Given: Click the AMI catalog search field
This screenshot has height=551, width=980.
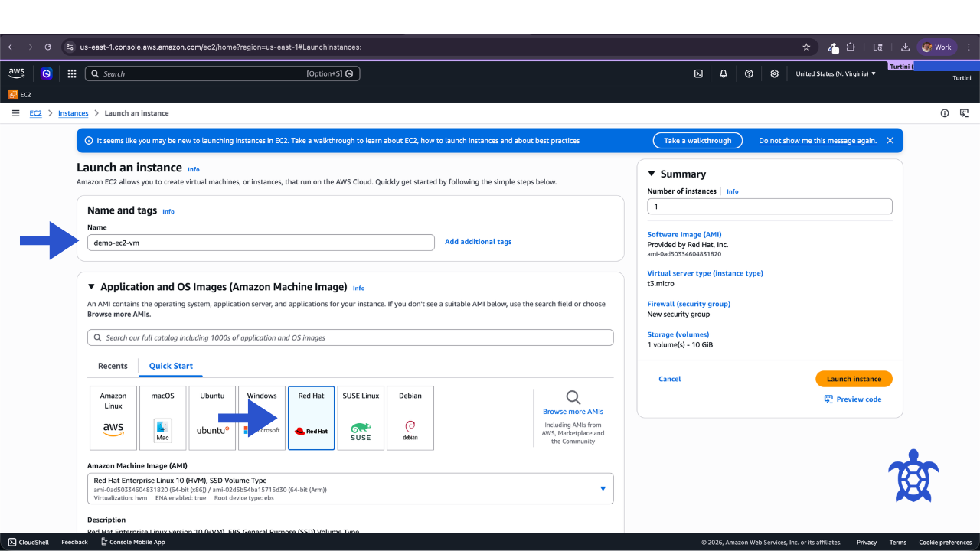Looking at the screenshot, I should click(351, 337).
